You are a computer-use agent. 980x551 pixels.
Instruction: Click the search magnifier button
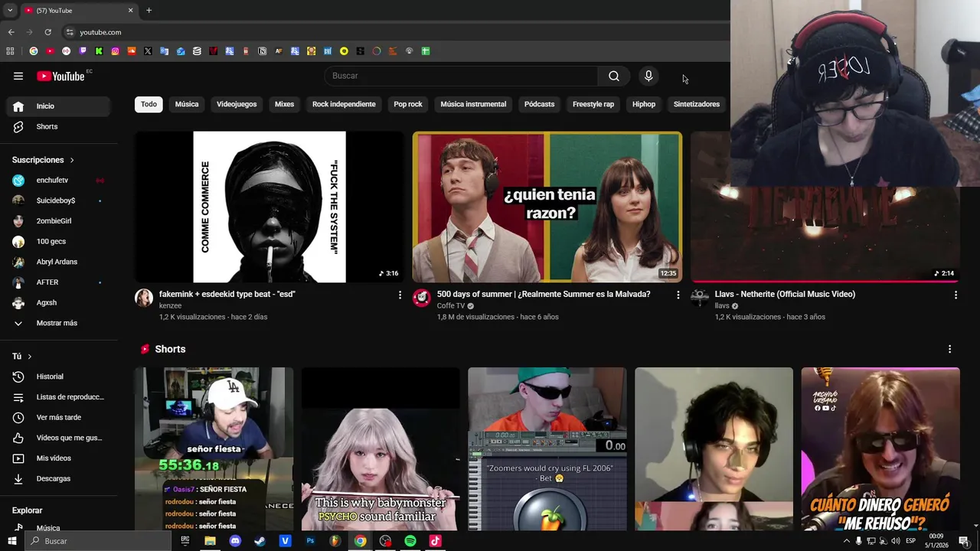614,76
